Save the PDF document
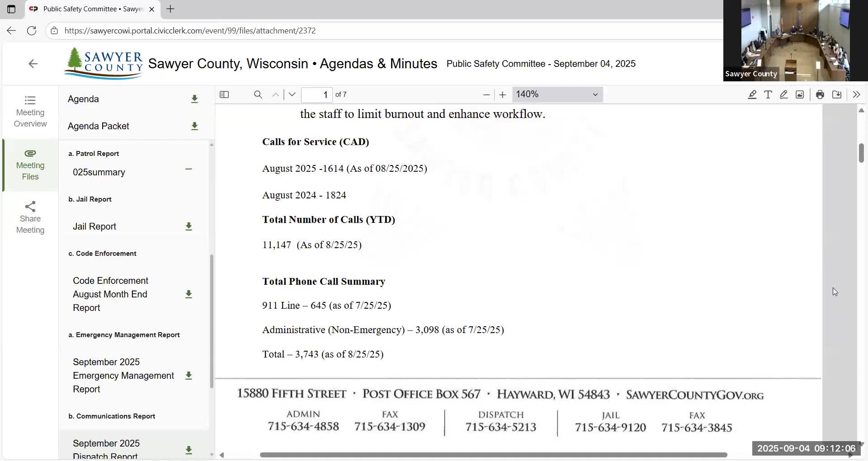Image resolution: width=868 pixels, height=461 pixels. 837,94
